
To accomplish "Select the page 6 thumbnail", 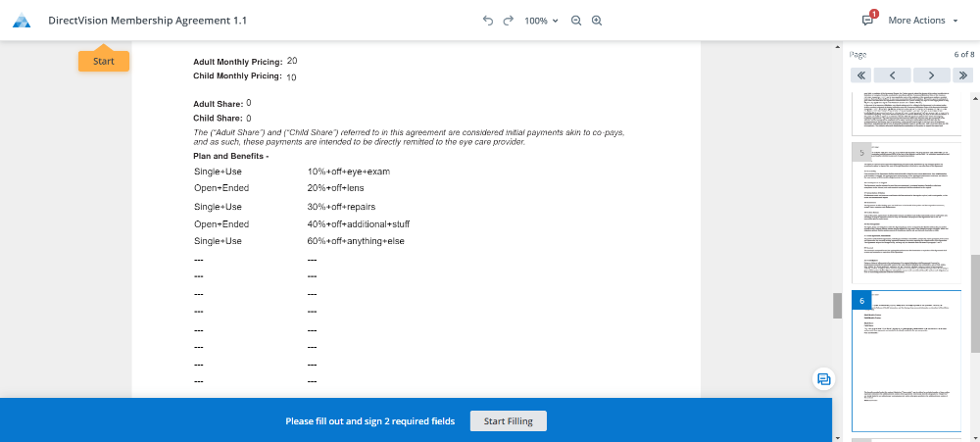I will pos(906,360).
